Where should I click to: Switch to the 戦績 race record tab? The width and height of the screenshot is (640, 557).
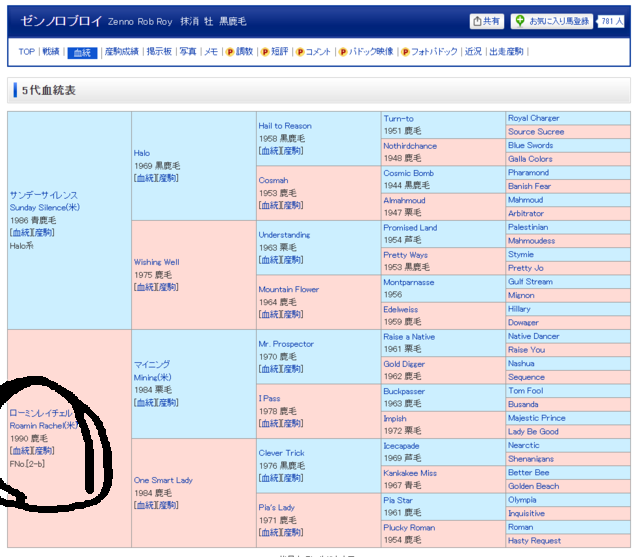[x=51, y=52]
